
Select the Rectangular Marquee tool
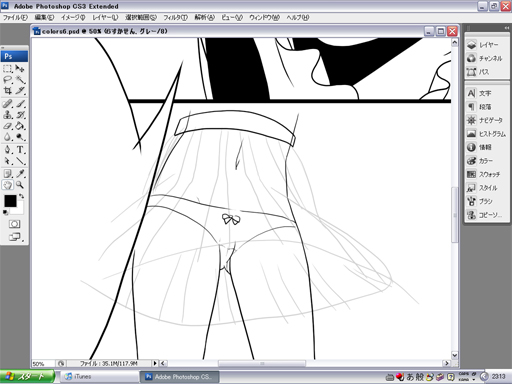point(8,69)
